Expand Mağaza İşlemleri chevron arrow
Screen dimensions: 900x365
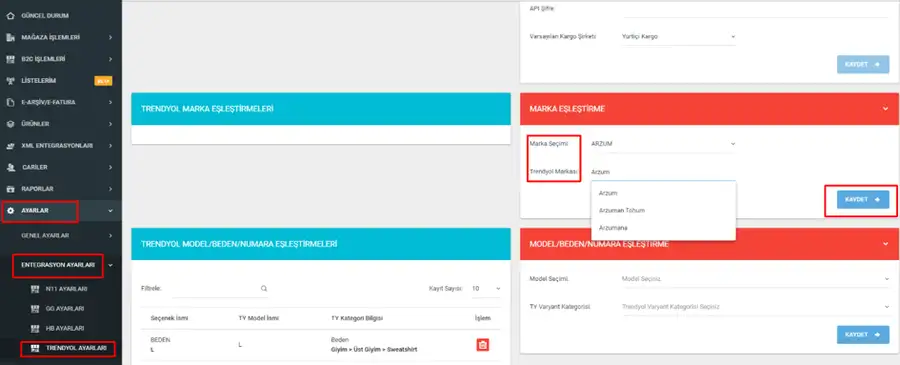coord(110,37)
